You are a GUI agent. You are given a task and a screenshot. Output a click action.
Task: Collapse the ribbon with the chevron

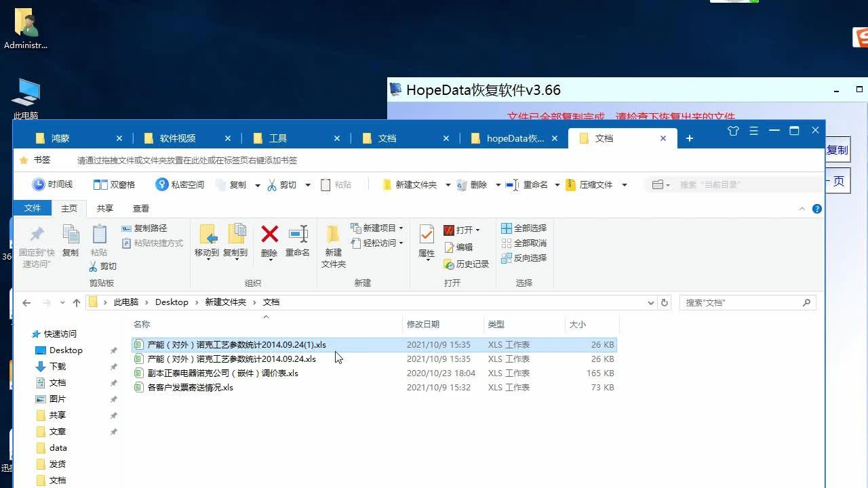[x=803, y=209]
